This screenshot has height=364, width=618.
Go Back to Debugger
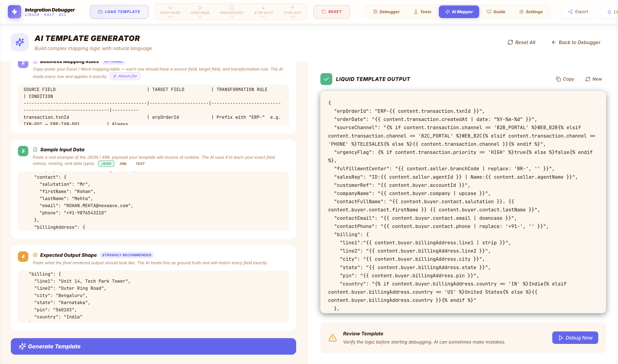pyautogui.click(x=576, y=42)
